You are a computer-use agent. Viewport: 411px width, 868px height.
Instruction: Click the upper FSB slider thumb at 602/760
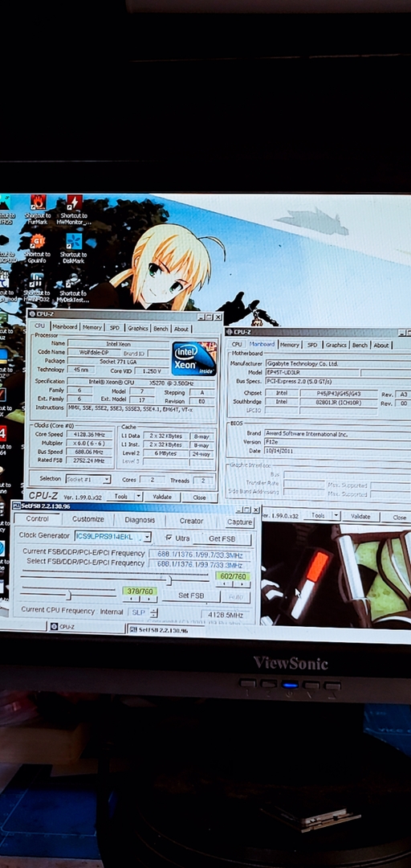tap(170, 579)
